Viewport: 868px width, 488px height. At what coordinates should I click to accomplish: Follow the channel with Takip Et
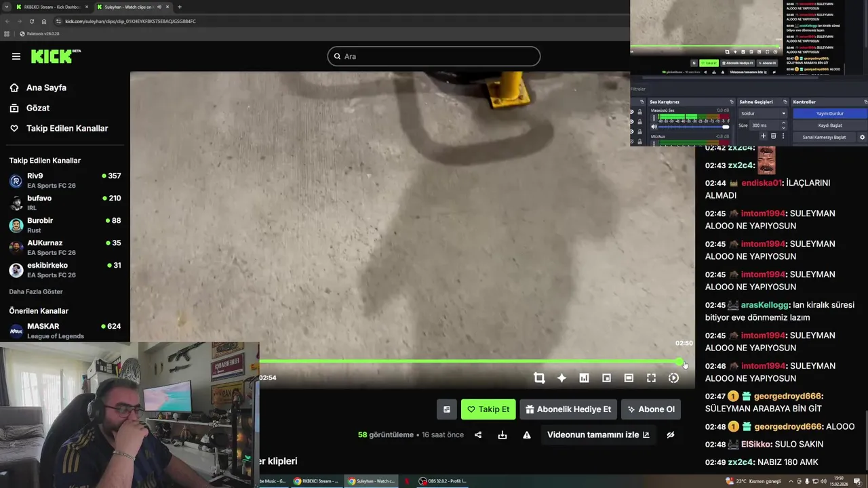point(488,409)
